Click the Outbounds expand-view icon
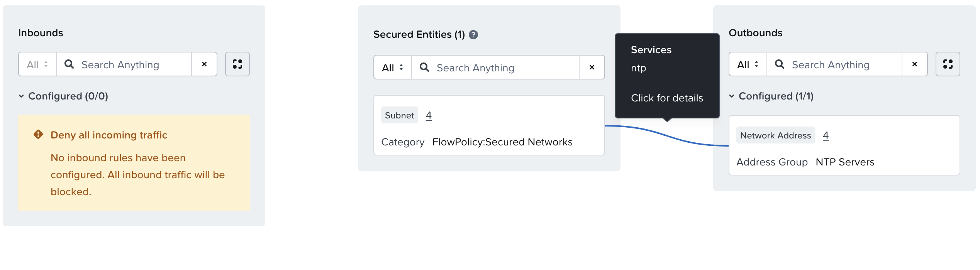980x270 pixels. point(948,64)
